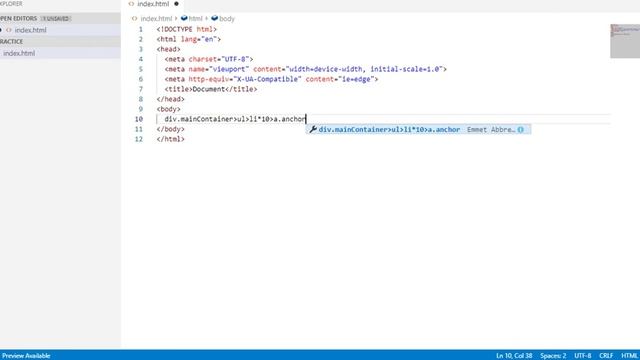This screenshot has width=640, height=360.
Task: Click the HTML file icon on the tab
Action: point(131,4)
